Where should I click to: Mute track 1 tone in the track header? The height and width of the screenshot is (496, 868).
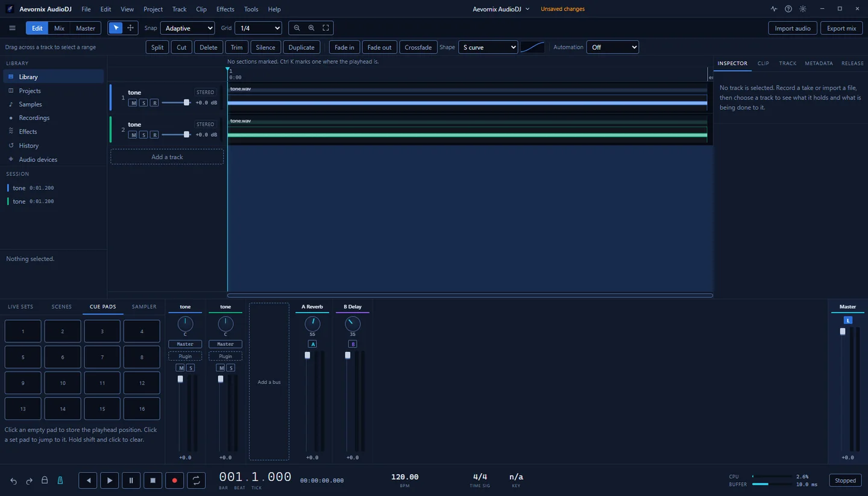tap(134, 103)
